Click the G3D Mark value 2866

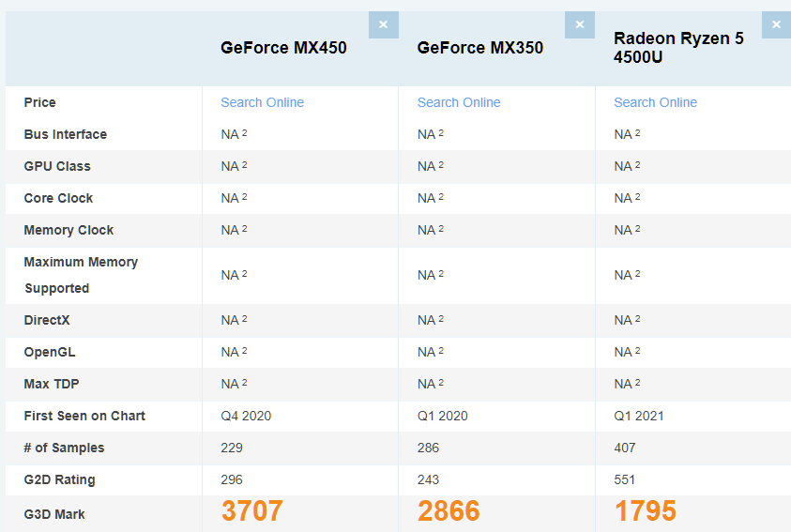click(x=449, y=510)
